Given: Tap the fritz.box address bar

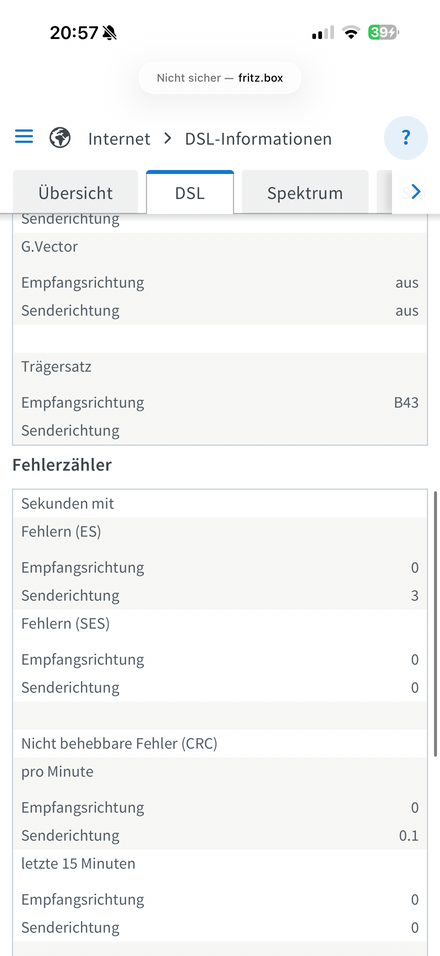Looking at the screenshot, I should pyautogui.click(x=220, y=78).
